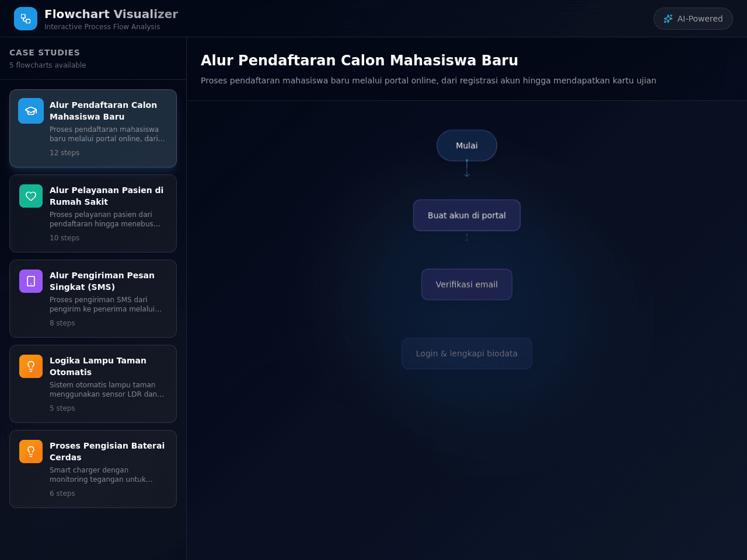Click the main description about portal online registration
Viewport: 747px width, 560px height.
click(428, 80)
